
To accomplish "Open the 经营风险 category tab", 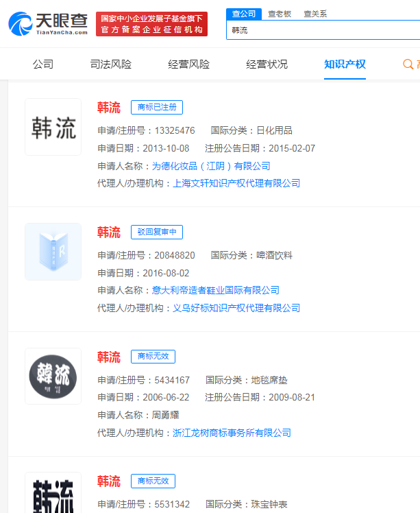I will (188, 64).
